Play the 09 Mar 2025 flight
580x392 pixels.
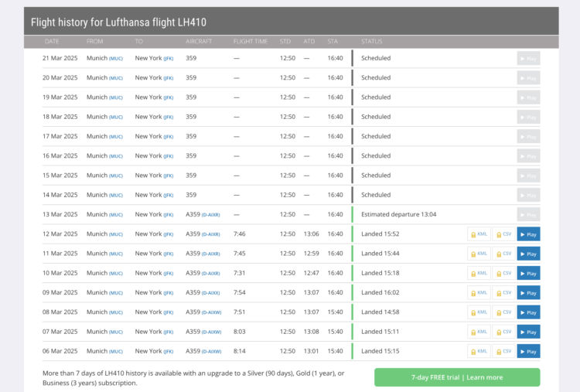point(528,293)
